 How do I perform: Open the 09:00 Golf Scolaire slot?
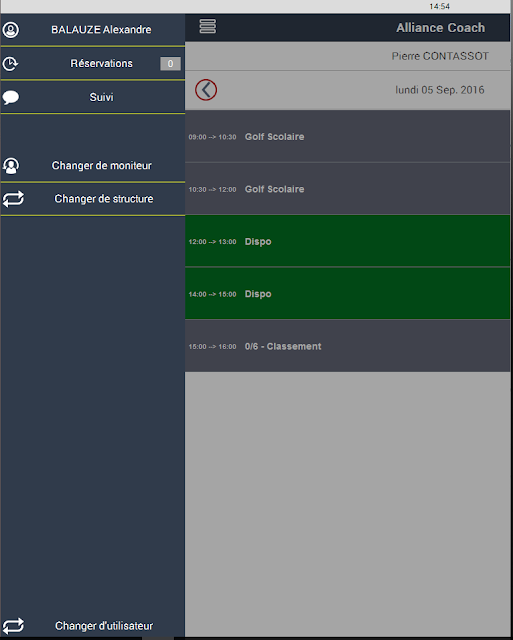(347, 136)
